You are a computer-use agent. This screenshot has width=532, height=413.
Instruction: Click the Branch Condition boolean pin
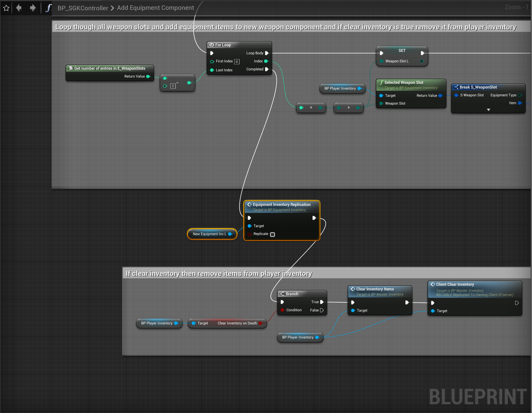click(282, 310)
